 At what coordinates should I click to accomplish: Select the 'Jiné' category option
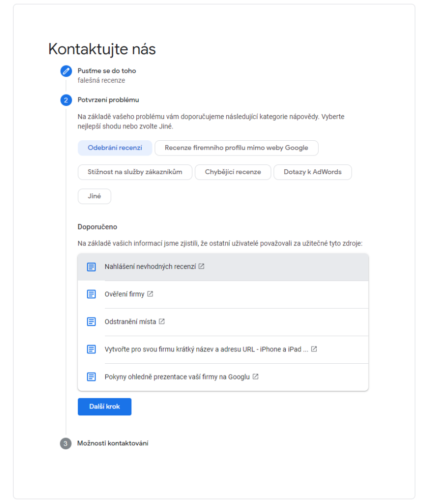(x=94, y=196)
